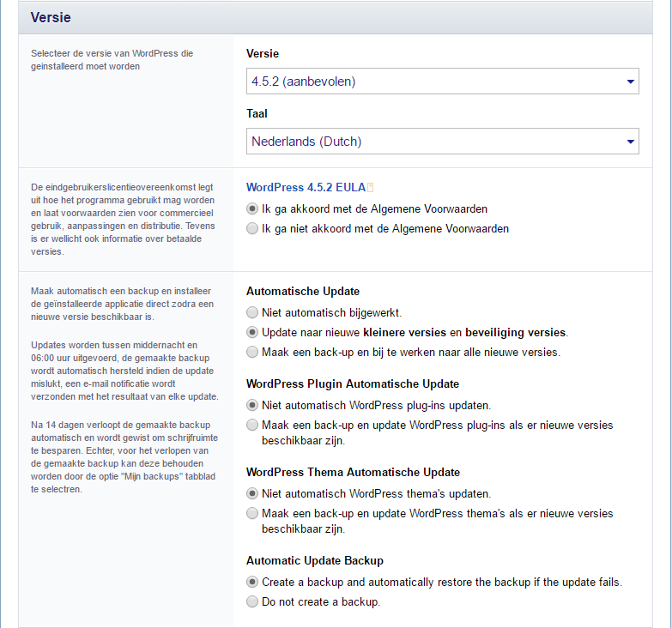This screenshot has height=628, width=672.
Task: Click the paragraph starting 'Na 14 dagen verloopt'
Action: (x=124, y=457)
